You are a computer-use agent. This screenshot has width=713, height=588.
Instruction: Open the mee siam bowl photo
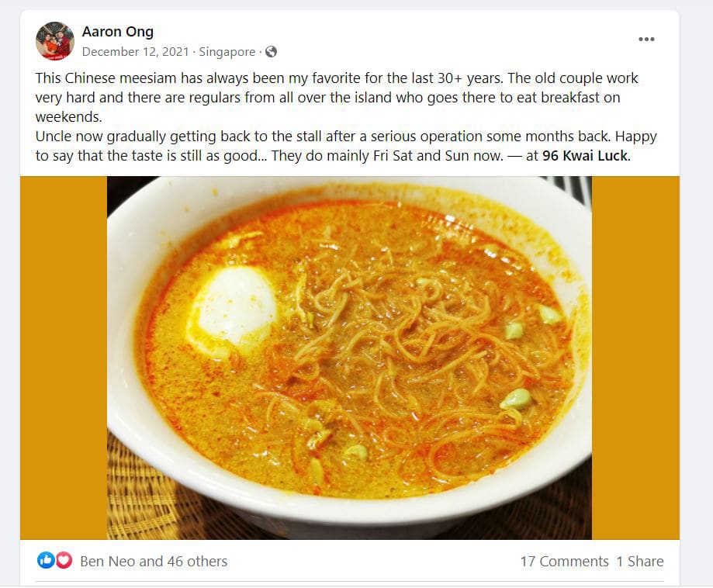pos(349,358)
